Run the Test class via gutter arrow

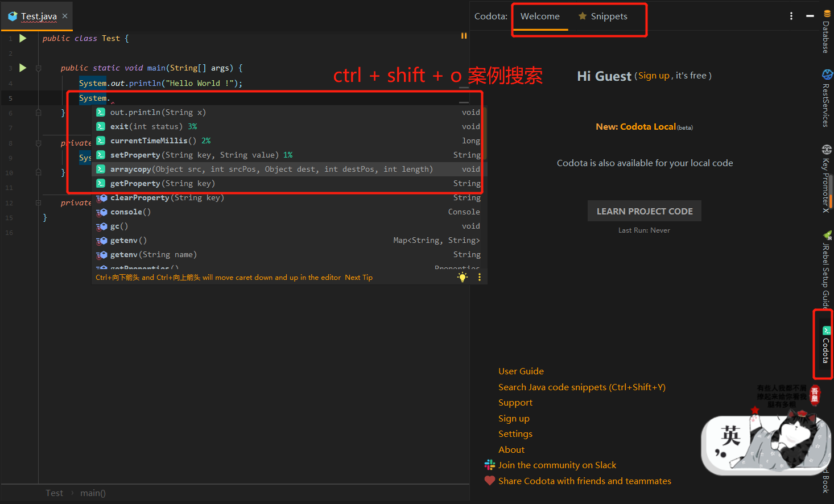(23, 39)
